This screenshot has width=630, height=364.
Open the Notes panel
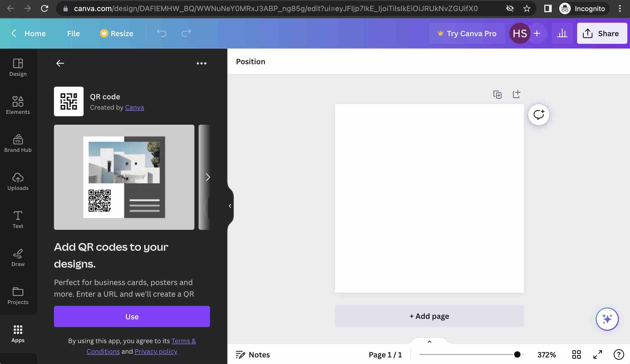253,354
